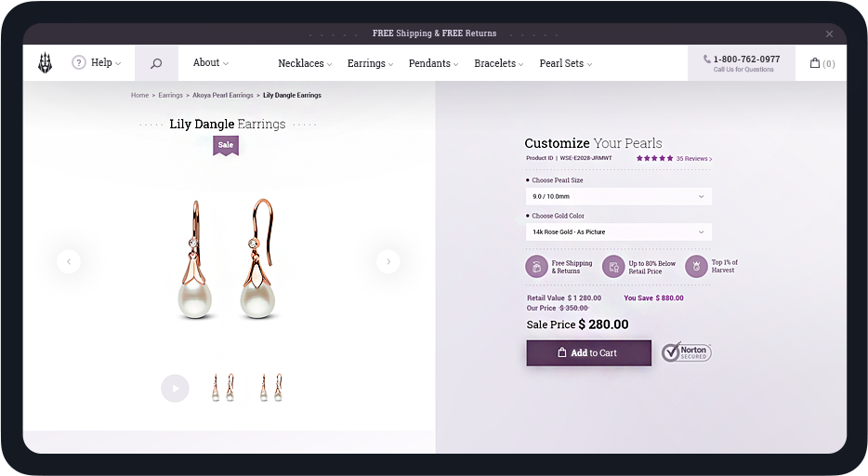
Task: Open the Choose Pearl Size dropdown
Action: click(x=618, y=196)
